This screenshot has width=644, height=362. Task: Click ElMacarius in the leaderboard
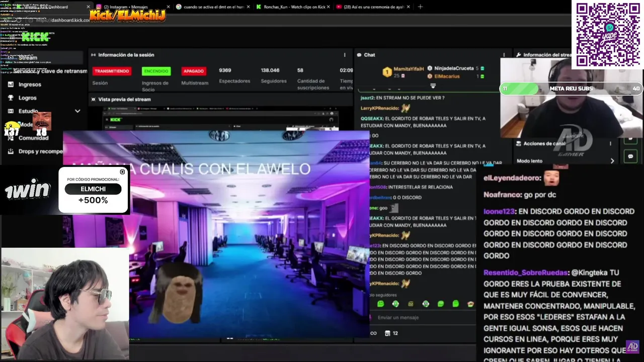448,76
